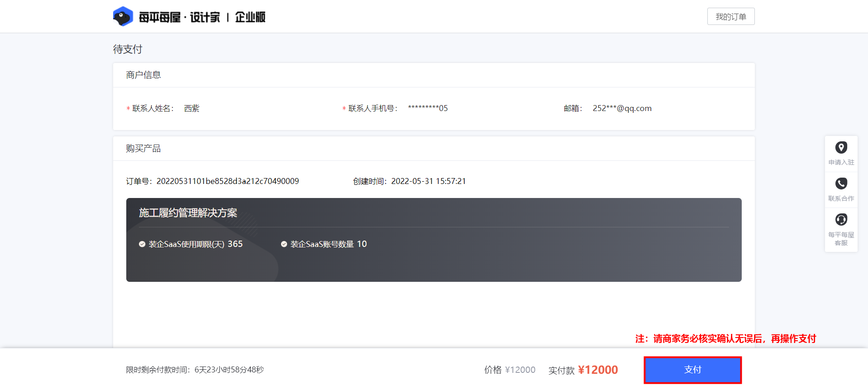Click the 每平每屋 bird logo icon
The image size is (868, 391).
[123, 17]
